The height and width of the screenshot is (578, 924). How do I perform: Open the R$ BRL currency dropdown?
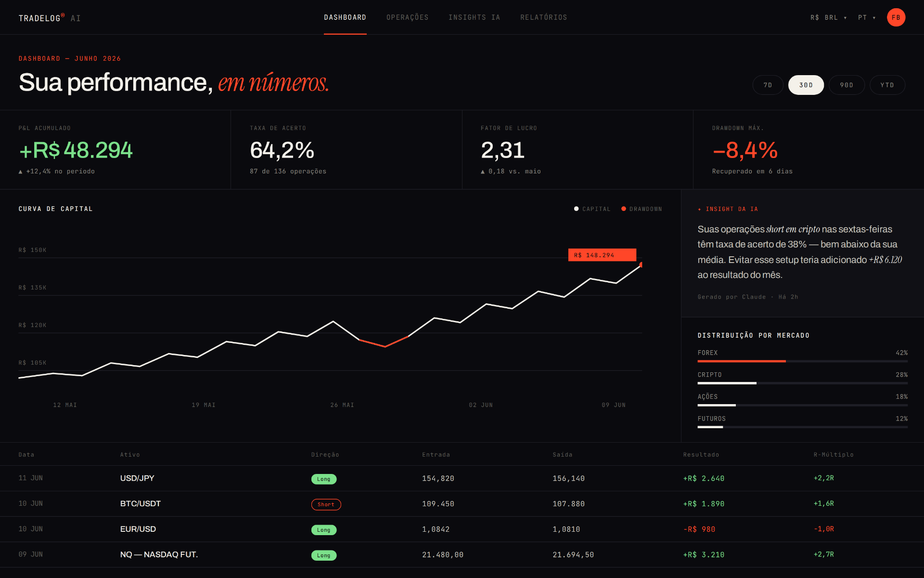point(828,18)
